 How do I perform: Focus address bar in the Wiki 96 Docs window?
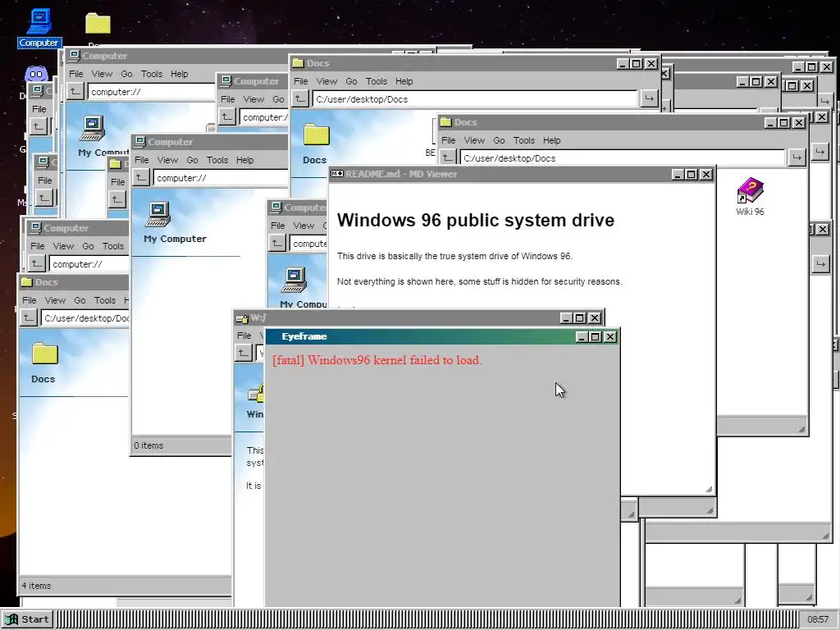[x=623, y=158]
